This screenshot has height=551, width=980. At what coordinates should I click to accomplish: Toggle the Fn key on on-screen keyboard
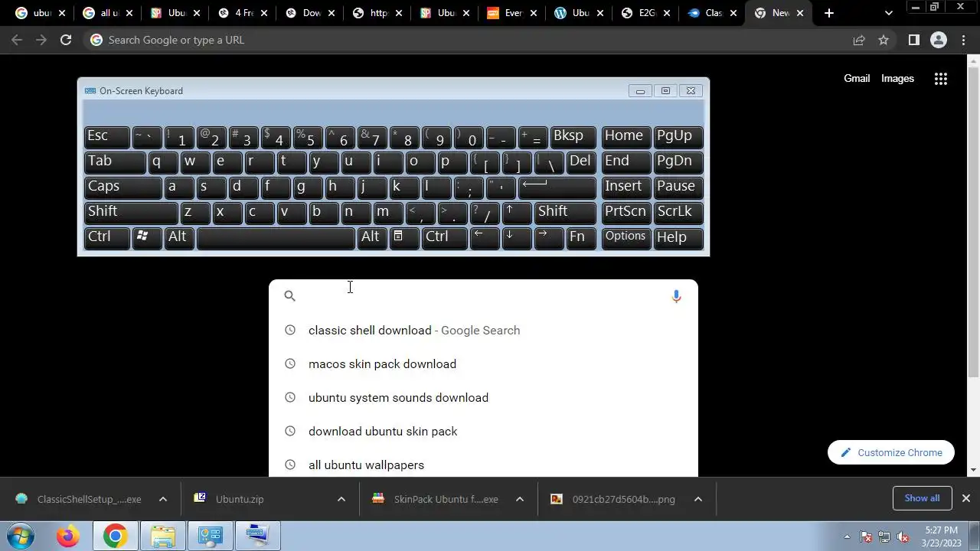581,238
